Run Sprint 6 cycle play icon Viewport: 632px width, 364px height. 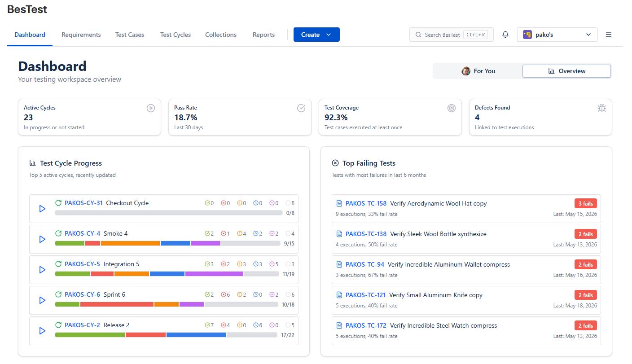[x=42, y=300]
